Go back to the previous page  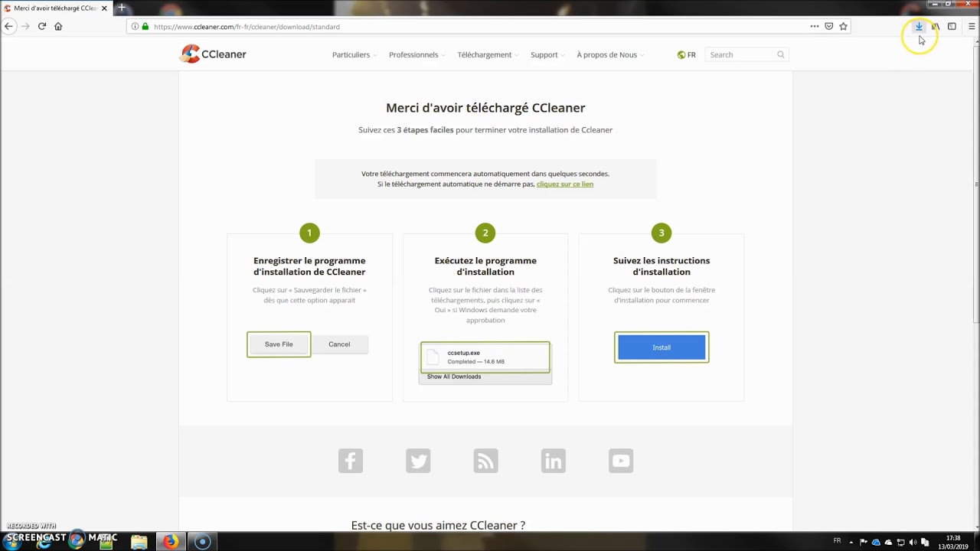coord(8,26)
